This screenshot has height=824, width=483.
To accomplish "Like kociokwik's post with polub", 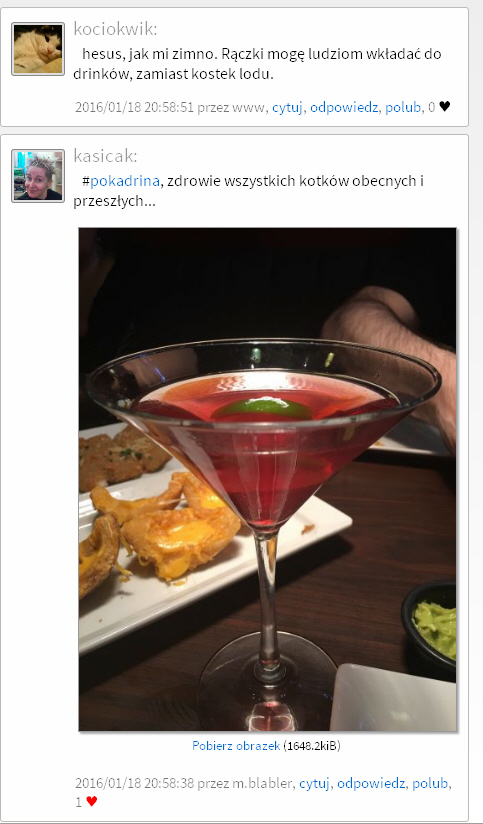I will click(x=403, y=108).
